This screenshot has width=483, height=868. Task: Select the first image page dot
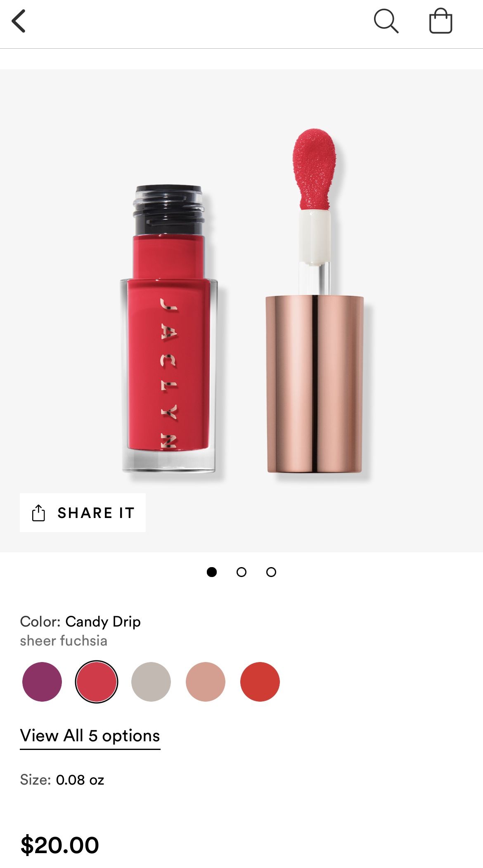212,572
